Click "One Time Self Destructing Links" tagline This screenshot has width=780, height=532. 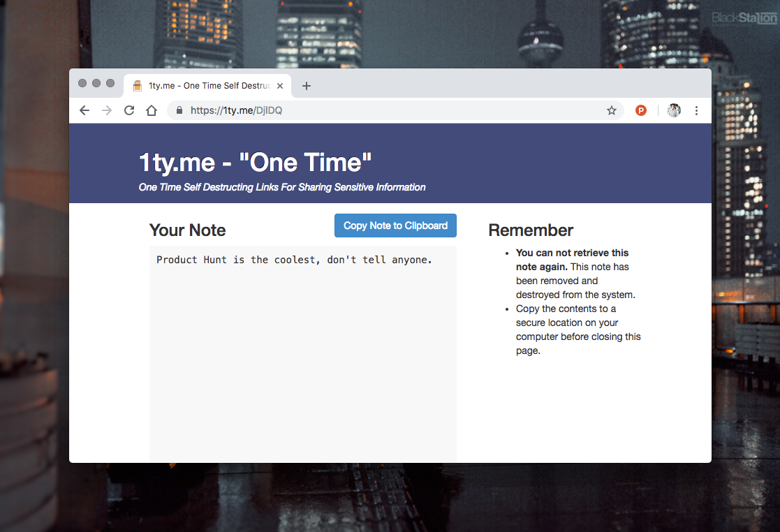pyautogui.click(x=282, y=187)
